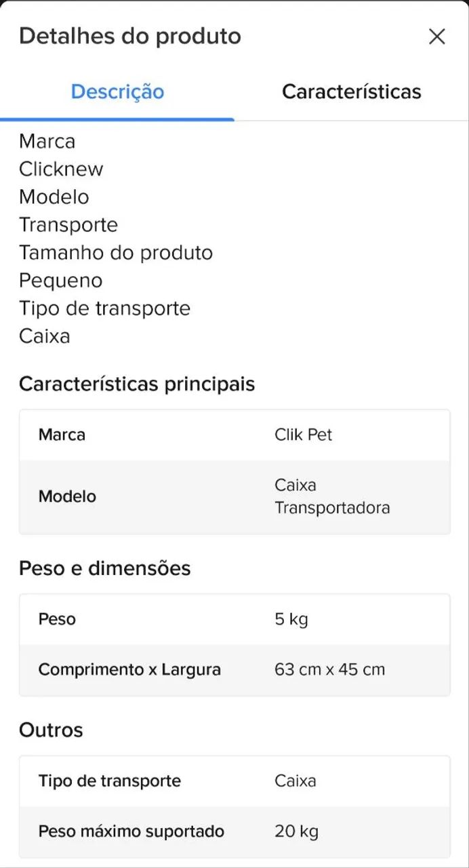Close the Detalhes do produto dialog

click(437, 37)
